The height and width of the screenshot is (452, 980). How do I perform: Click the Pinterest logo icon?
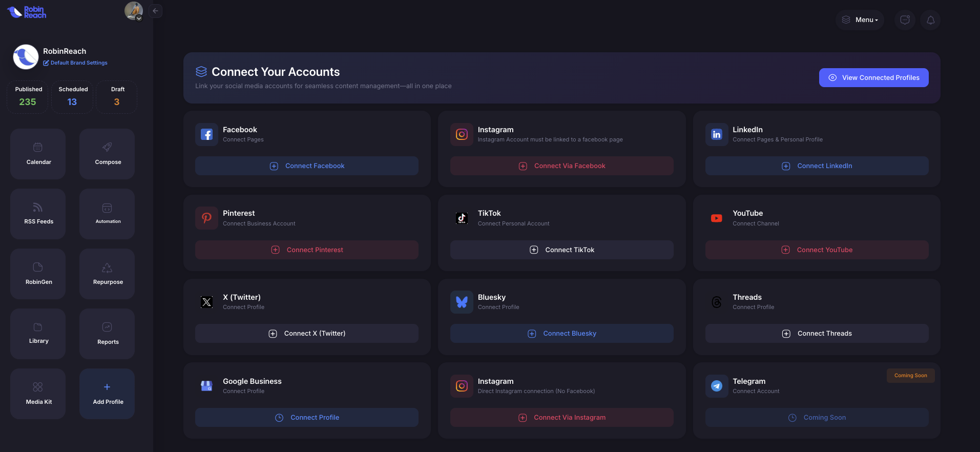click(x=206, y=218)
